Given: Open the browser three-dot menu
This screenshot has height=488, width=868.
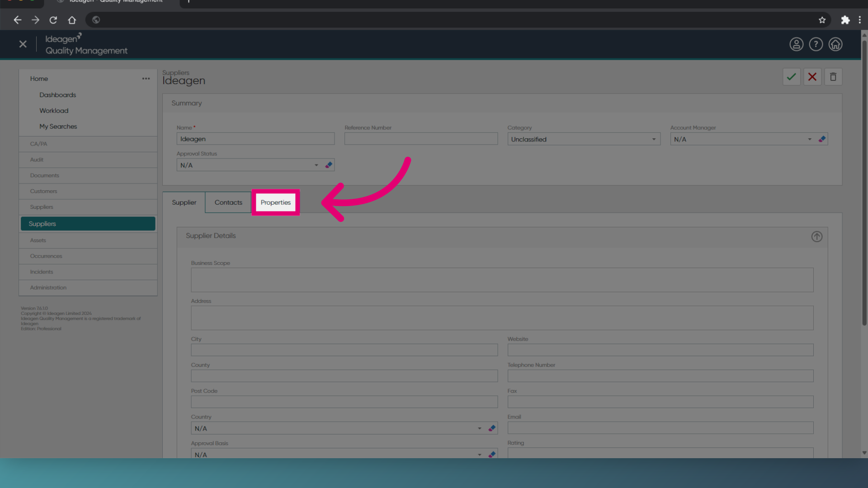Looking at the screenshot, I should coord(859,20).
